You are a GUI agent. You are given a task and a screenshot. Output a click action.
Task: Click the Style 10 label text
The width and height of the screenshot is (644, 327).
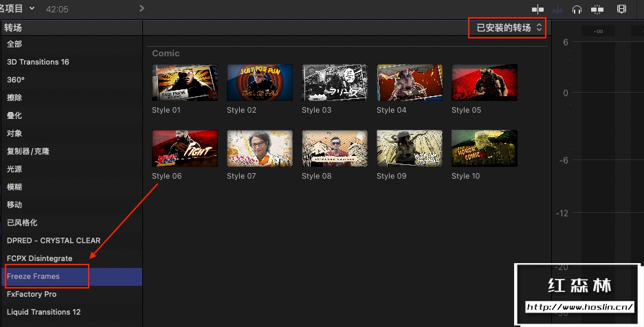click(466, 176)
